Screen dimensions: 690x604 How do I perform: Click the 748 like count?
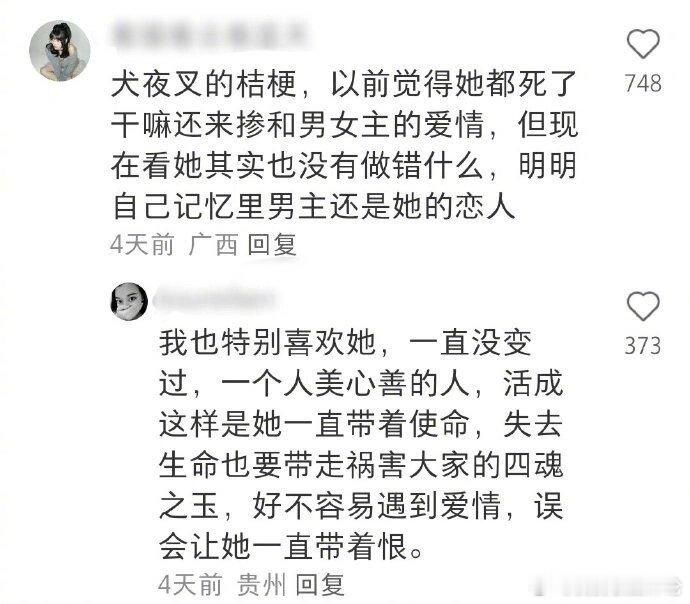click(x=643, y=83)
